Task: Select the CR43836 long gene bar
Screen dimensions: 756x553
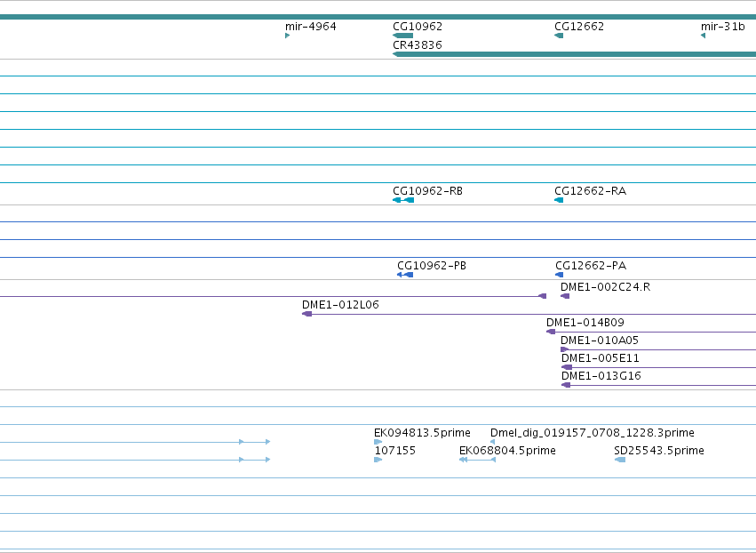Action: click(x=574, y=54)
